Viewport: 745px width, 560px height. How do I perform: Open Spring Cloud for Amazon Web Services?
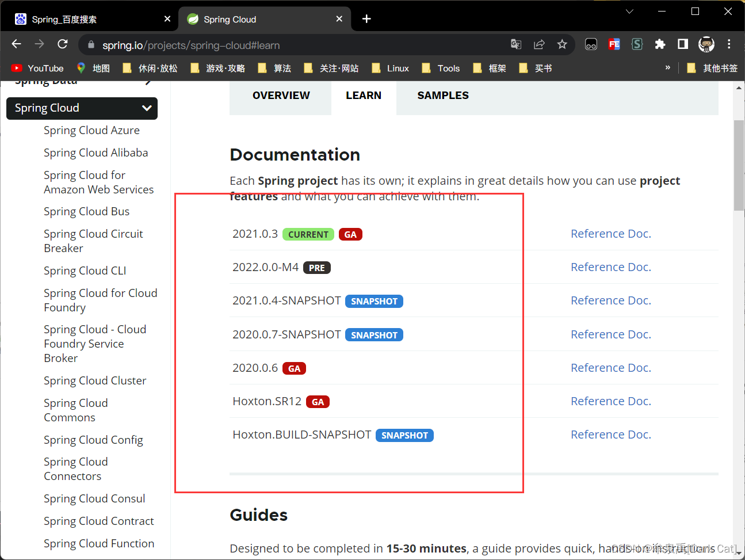point(99,182)
